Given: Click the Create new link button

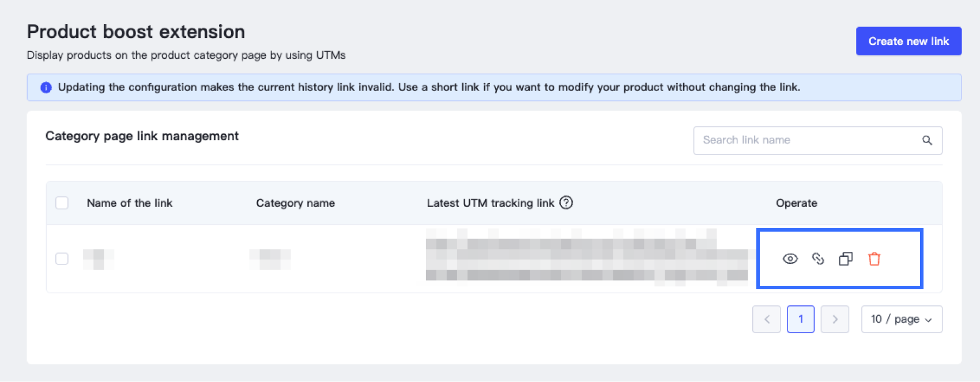Looking at the screenshot, I should point(909,41).
